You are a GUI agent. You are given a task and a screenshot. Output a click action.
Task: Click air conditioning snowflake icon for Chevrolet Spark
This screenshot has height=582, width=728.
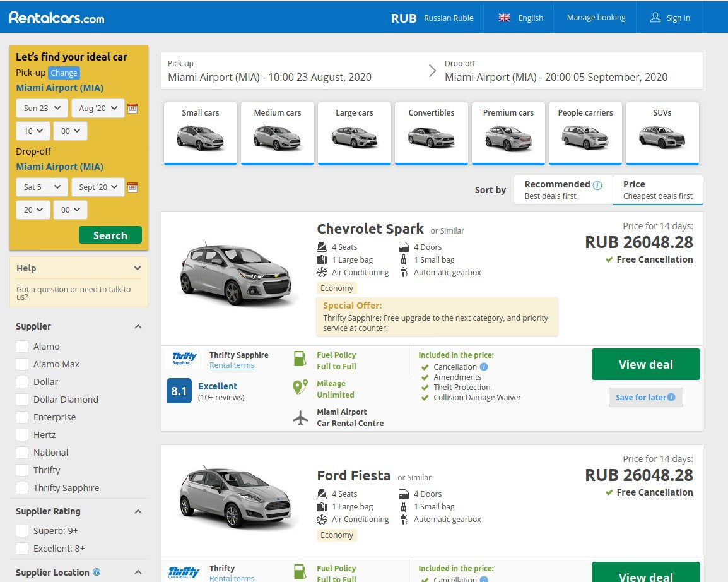click(322, 272)
